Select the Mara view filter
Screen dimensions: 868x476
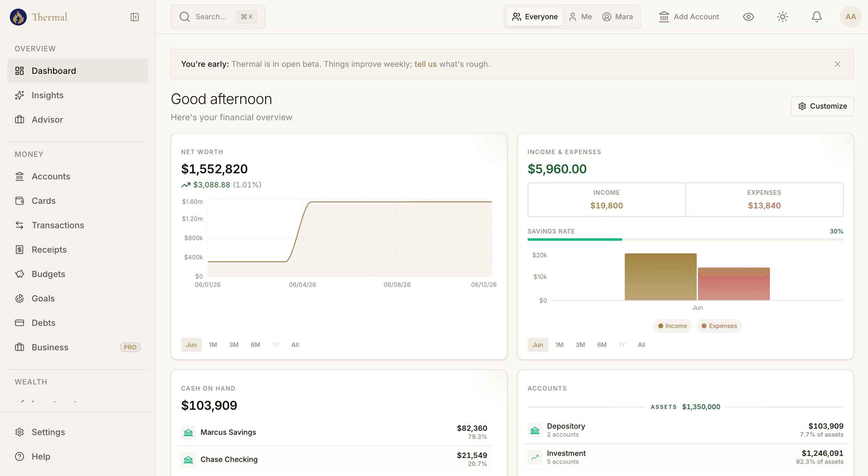(x=618, y=17)
